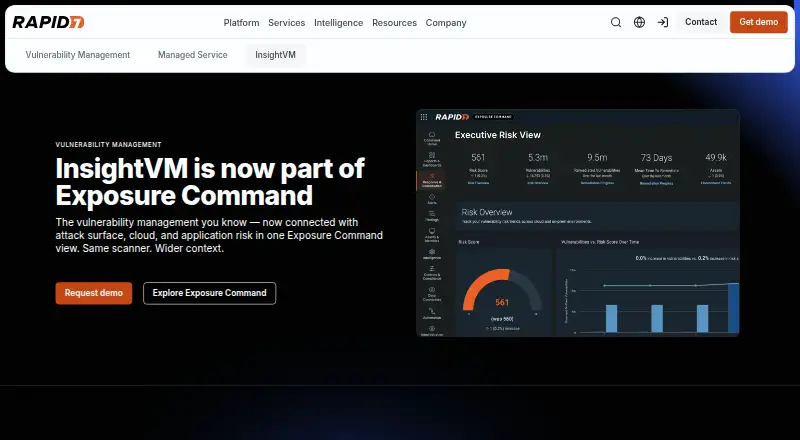Click the "Executive Risk View" heading
Viewport: 800px width, 440px height.
pos(497,135)
